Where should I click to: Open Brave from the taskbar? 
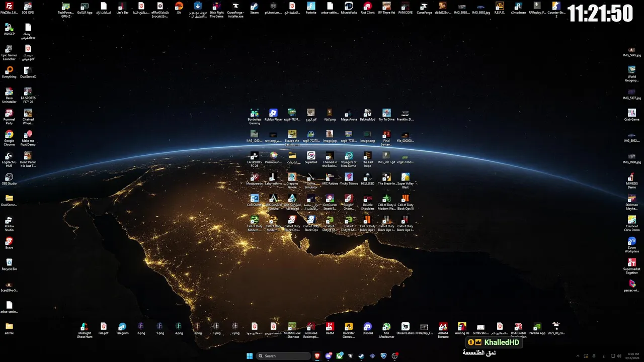point(317,356)
